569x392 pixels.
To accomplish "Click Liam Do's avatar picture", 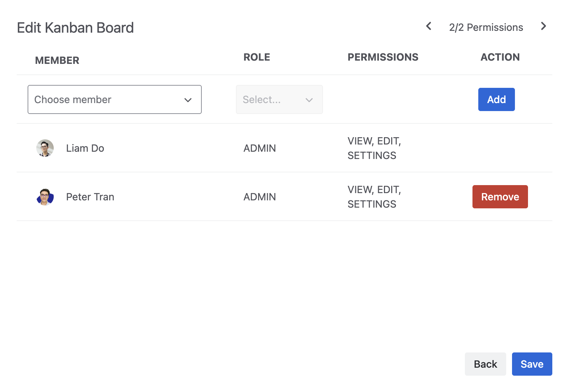I will [45, 148].
